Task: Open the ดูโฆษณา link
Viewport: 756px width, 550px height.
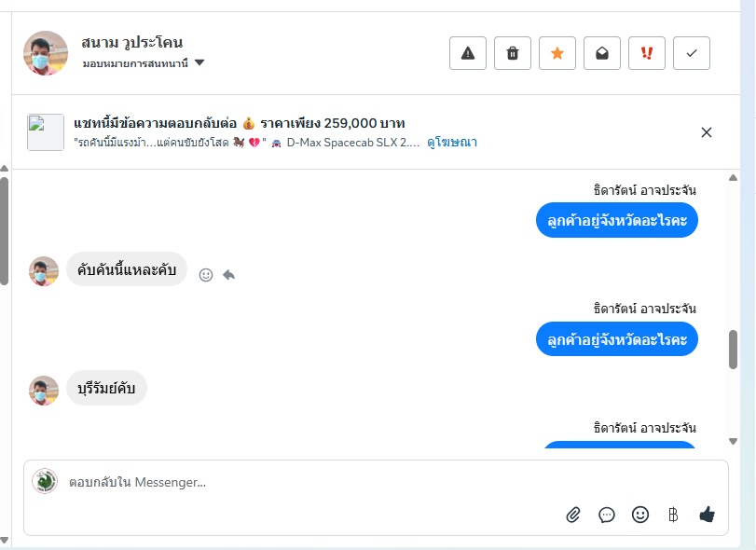Action: pos(452,143)
